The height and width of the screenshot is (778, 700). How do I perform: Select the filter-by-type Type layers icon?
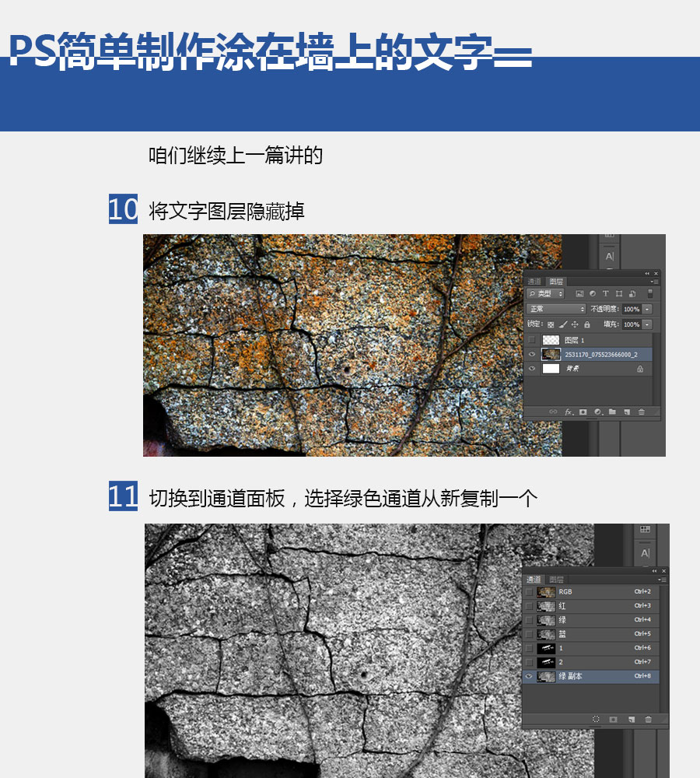605,293
